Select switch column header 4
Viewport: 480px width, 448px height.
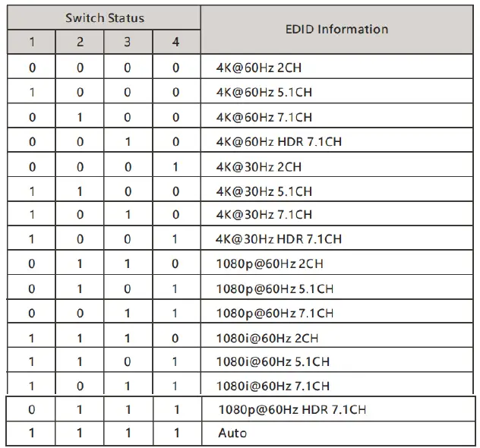(x=175, y=42)
